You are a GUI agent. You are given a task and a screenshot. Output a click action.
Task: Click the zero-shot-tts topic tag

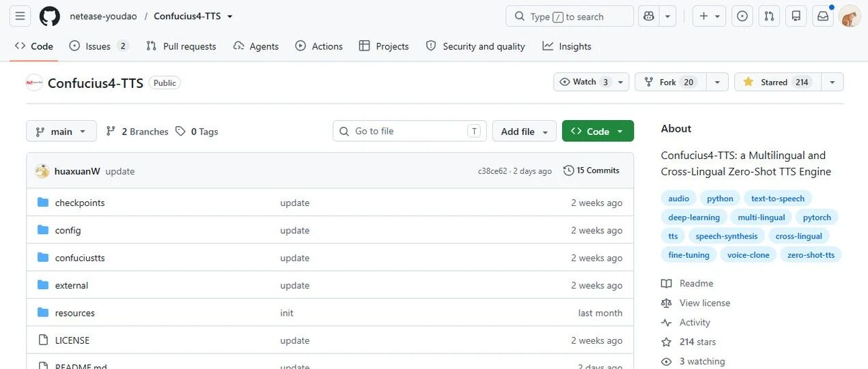coord(811,254)
